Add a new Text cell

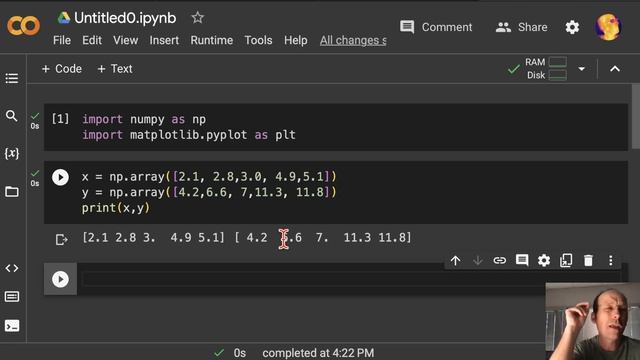tap(115, 69)
